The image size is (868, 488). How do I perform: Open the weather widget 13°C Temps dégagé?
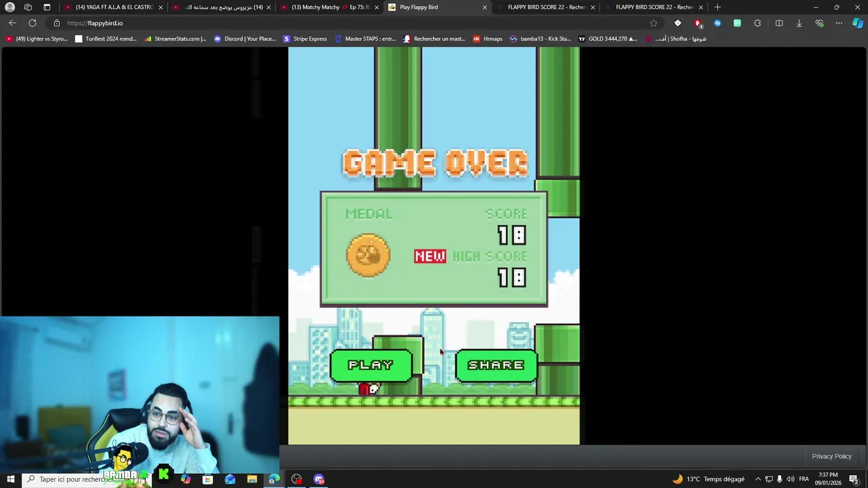pos(708,479)
